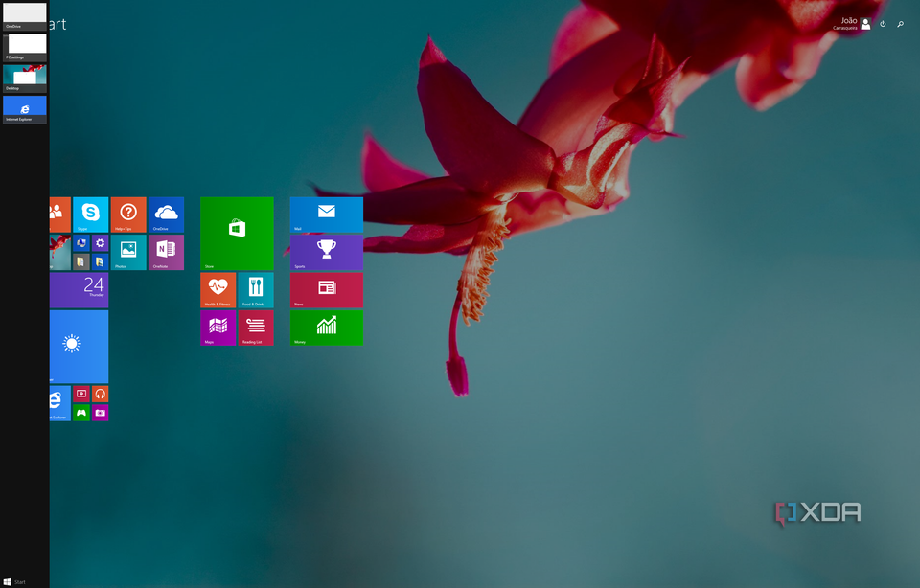Open the Calendar tile showing 24 Thursday
Screen dimensions: 920x588
pyautogui.click(x=80, y=289)
